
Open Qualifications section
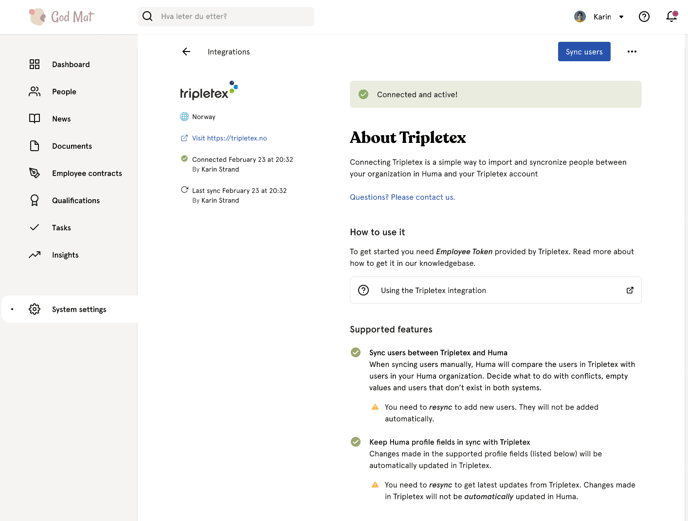pos(75,201)
